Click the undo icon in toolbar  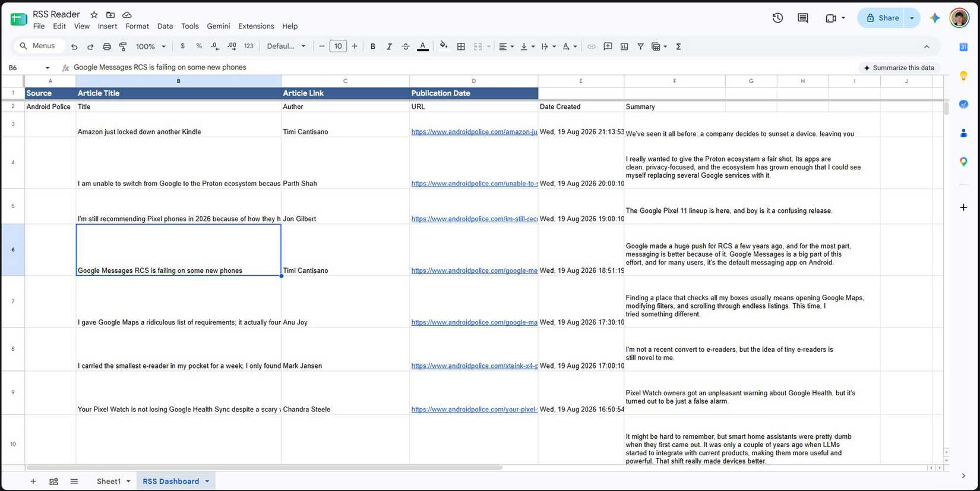(x=74, y=46)
